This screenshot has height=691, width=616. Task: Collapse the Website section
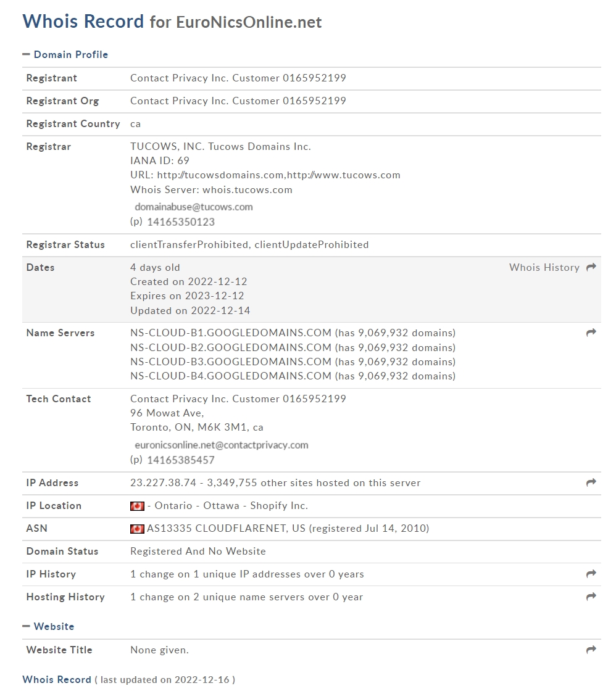point(49,626)
